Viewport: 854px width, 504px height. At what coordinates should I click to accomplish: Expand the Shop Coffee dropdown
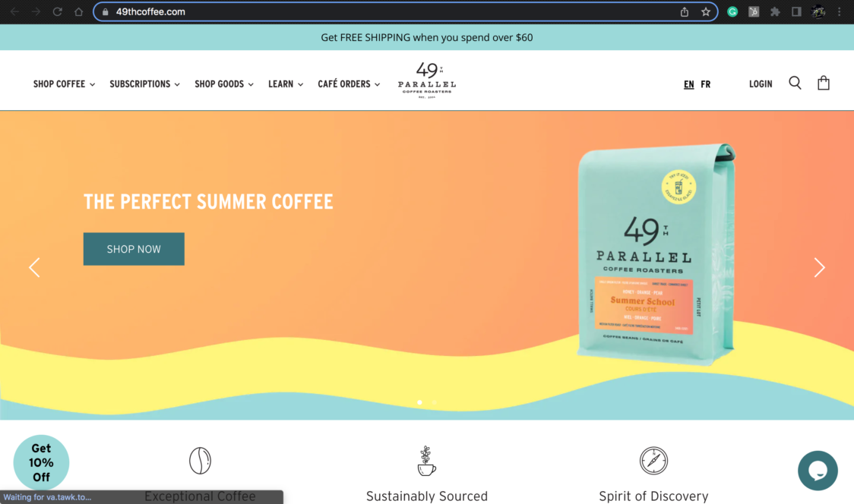click(65, 83)
